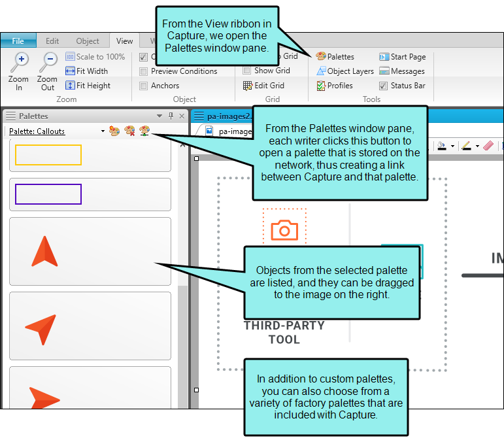Screen dimensions: 504x442
Task: Click the Tools group label
Action: 371,99
